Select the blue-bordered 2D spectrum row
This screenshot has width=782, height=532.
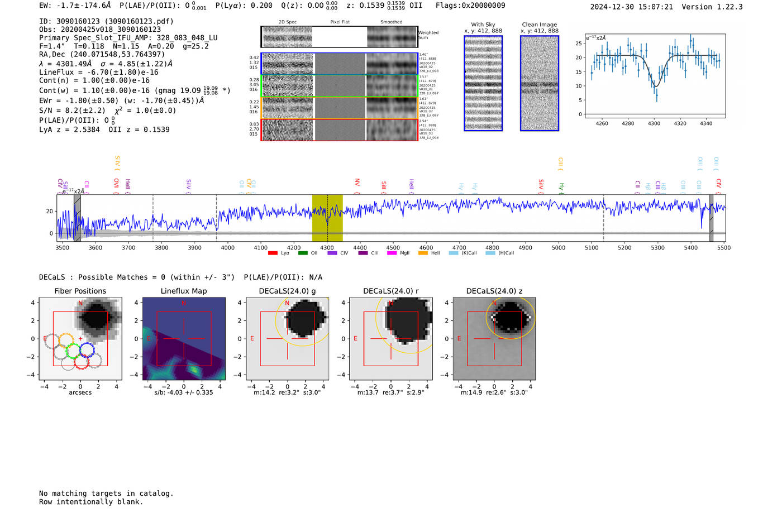(339, 64)
